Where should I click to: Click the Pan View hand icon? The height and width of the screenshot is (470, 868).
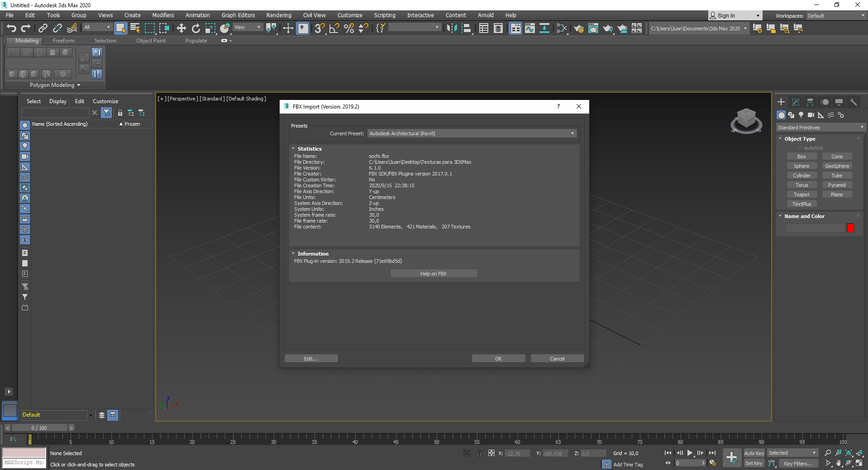838,463
